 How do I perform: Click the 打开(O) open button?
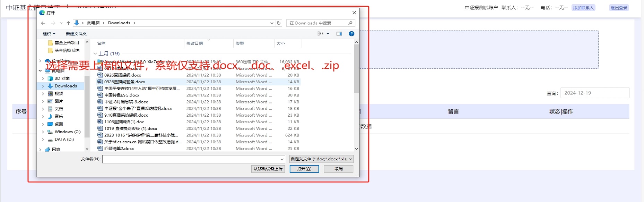(x=304, y=169)
